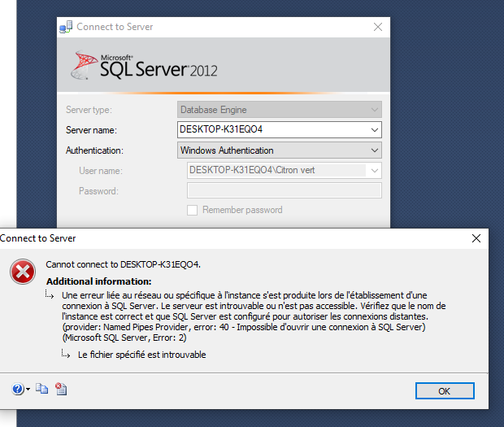Toggle the Remember password checkbox
Image resolution: width=504 pixels, height=427 pixels.
(192, 211)
